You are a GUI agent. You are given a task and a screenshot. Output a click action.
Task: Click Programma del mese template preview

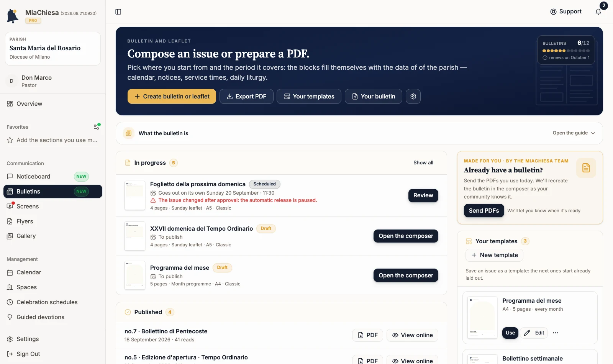(x=482, y=318)
